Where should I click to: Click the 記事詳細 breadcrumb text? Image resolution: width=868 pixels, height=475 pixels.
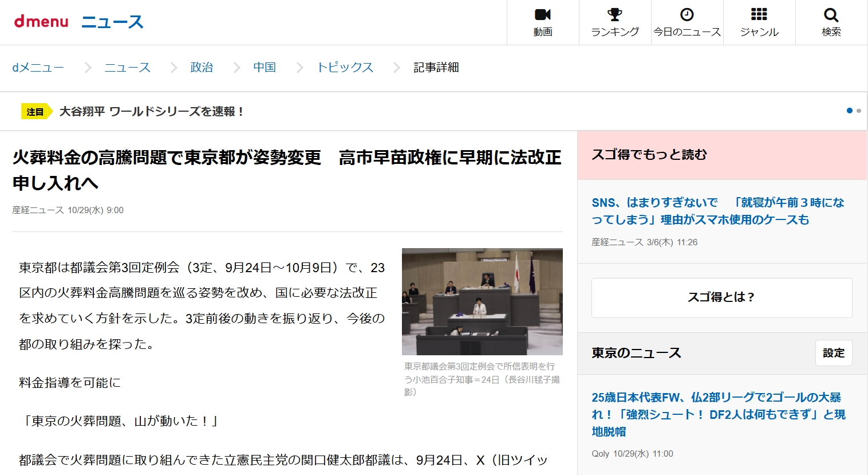(436, 68)
